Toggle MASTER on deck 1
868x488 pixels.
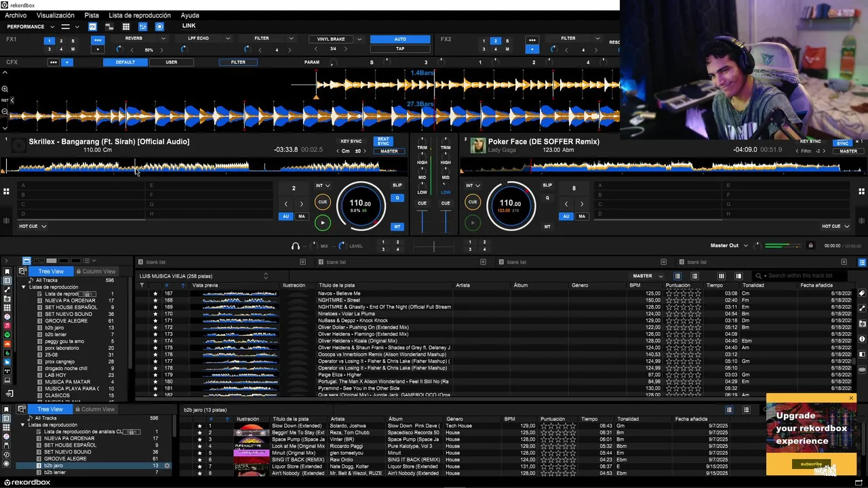click(389, 151)
